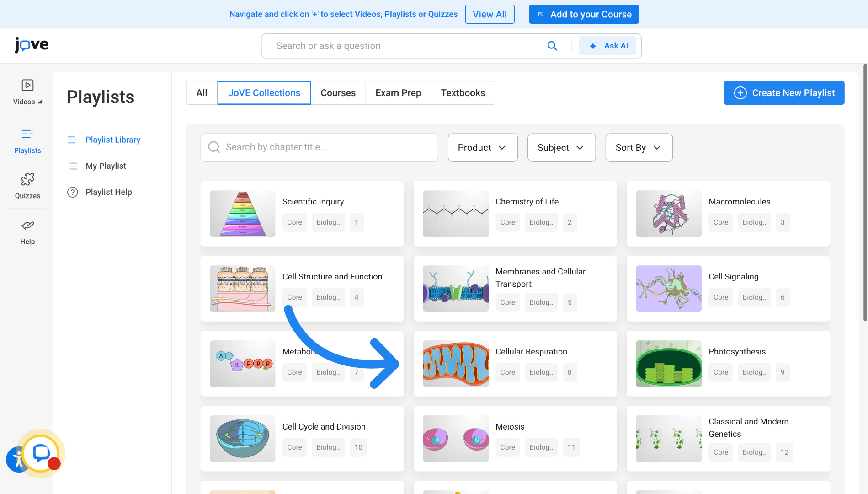Expand the Sort By dropdown
The image size is (868, 494).
pyautogui.click(x=639, y=148)
